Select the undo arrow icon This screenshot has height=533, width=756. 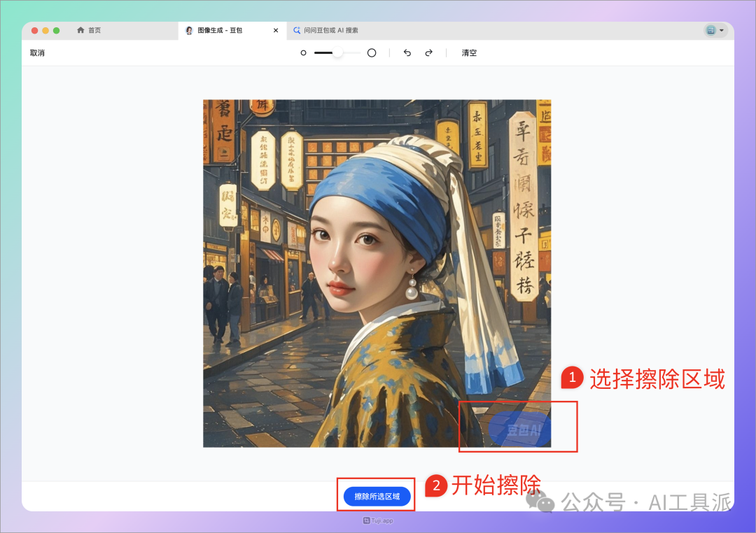pyautogui.click(x=407, y=52)
